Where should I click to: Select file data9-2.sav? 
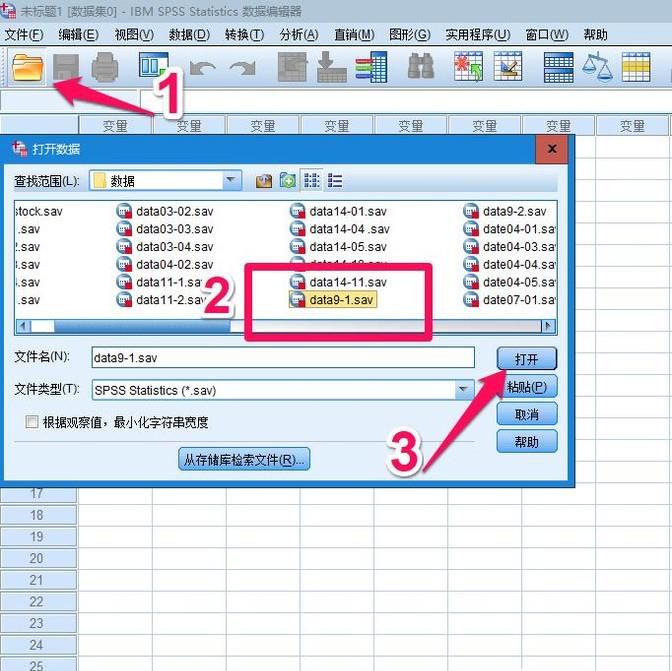[505, 211]
